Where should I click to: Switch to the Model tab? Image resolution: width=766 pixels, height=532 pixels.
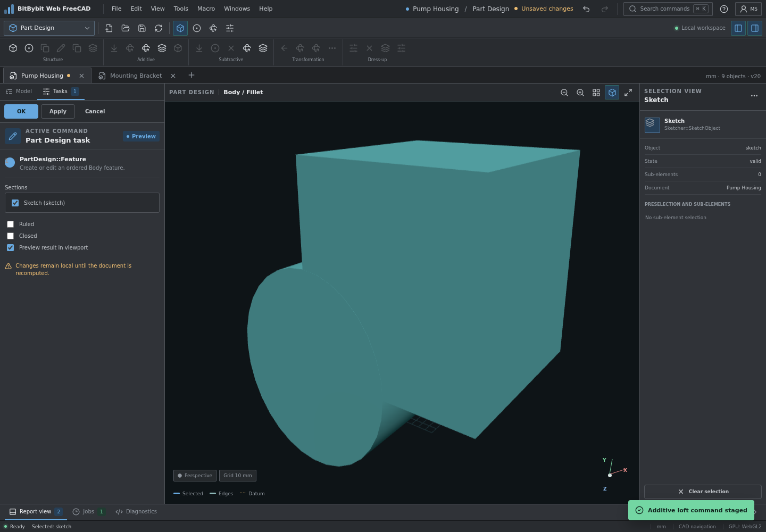click(x=19, y=92)
